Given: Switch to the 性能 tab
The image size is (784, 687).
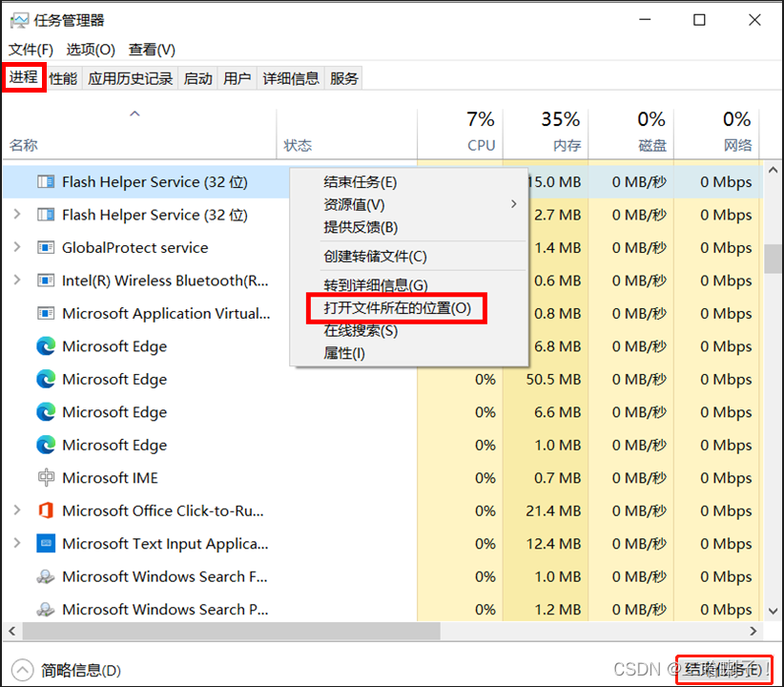Looking at the screenshot, I should [63, 78].
